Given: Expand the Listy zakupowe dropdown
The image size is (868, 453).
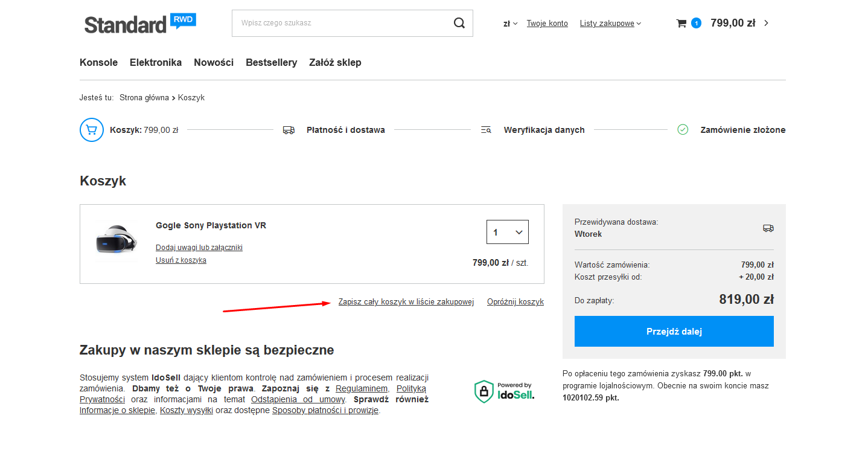Looking at the screenshot, I should click(610, 24).
